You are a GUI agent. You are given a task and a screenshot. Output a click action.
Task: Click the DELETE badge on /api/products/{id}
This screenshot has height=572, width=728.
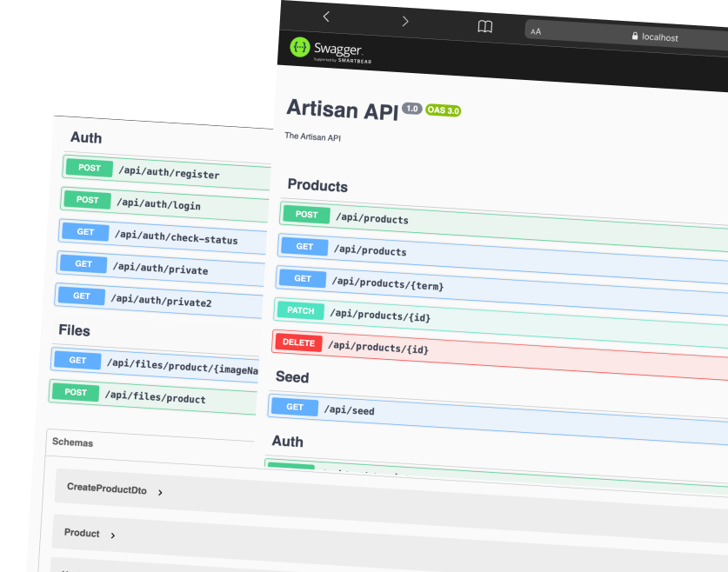click(x=298, y=343)
